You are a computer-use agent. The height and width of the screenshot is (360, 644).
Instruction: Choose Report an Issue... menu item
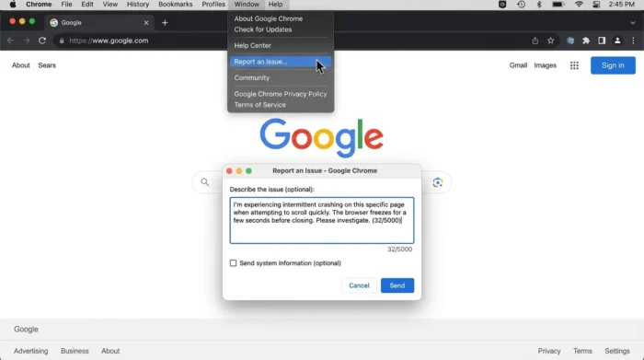(x=281, y=62)
